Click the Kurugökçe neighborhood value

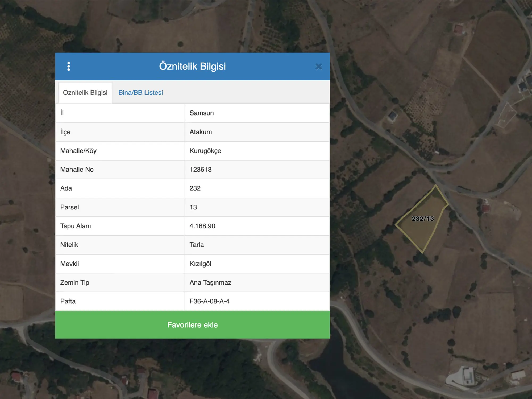205,151
